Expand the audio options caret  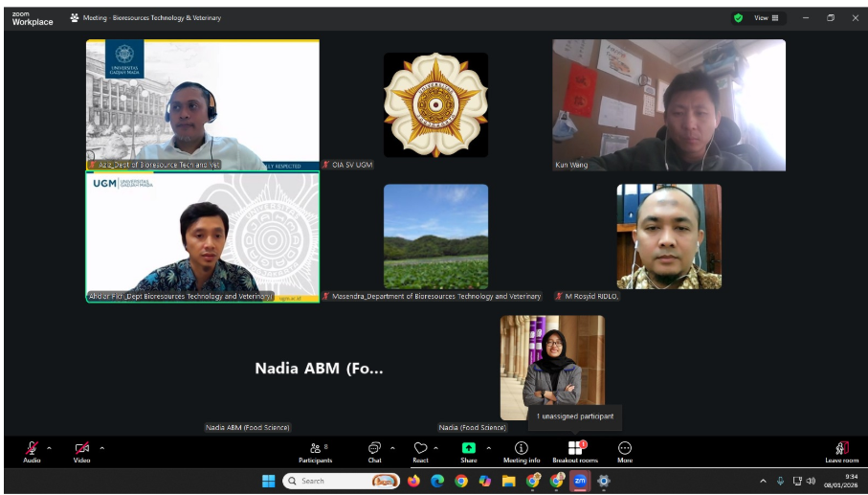(50, 447)
